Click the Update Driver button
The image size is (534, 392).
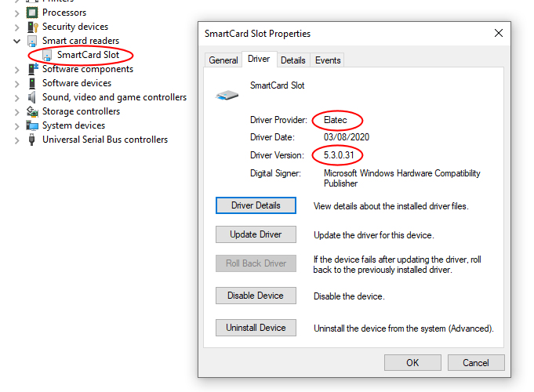point(256,234)
